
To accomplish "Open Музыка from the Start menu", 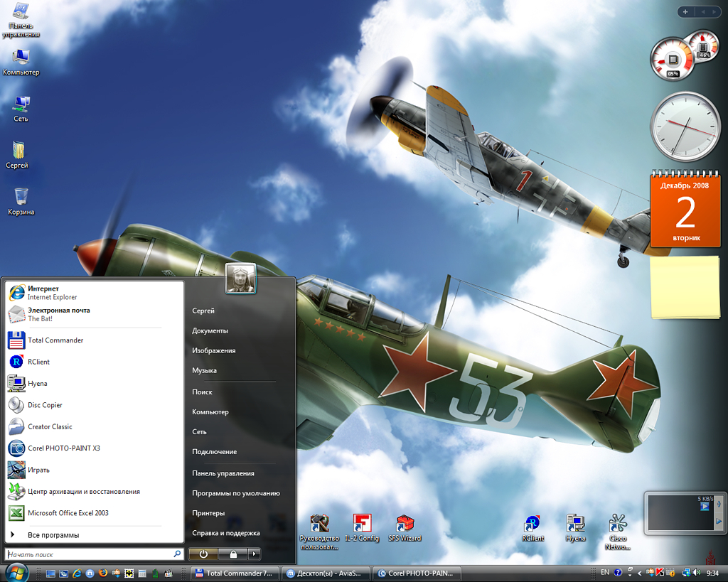I will (x=204, y=370).
